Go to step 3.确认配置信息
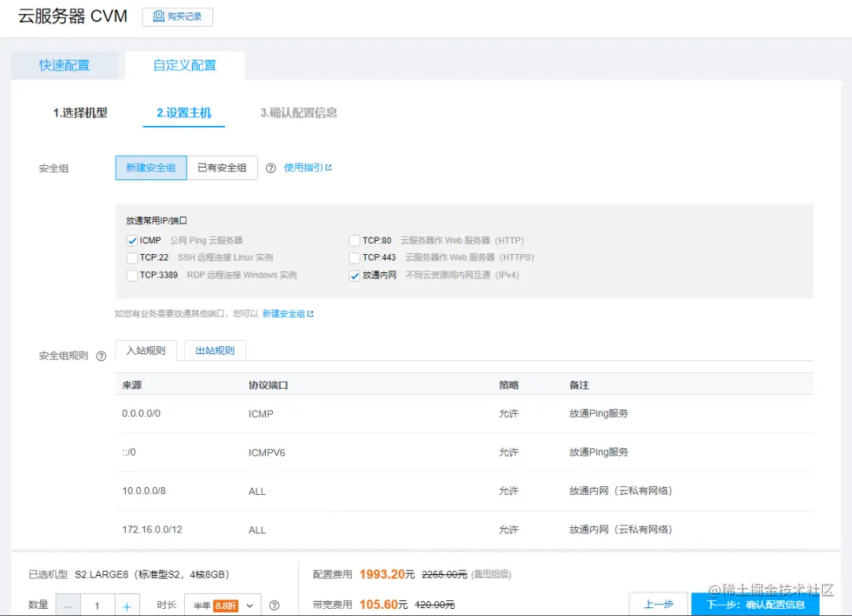This screenshot has height=616, width=852. pyautogui.click(x=299, y=113)
